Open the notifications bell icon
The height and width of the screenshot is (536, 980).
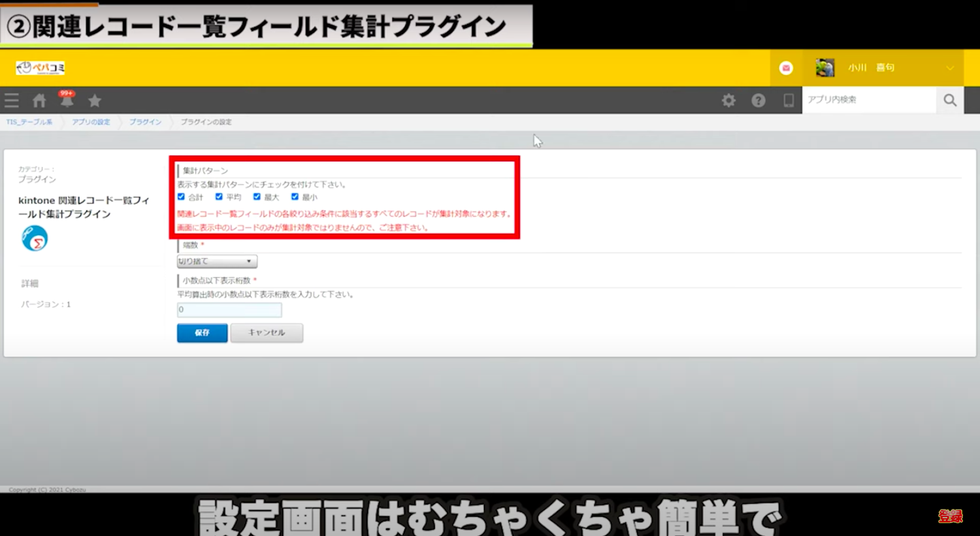coord(67,101)
